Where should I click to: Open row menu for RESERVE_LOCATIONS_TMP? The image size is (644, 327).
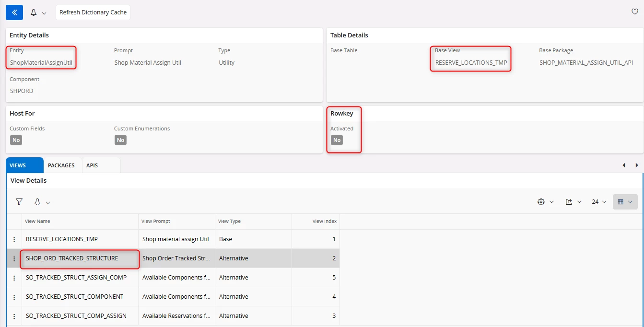point(14,239)
